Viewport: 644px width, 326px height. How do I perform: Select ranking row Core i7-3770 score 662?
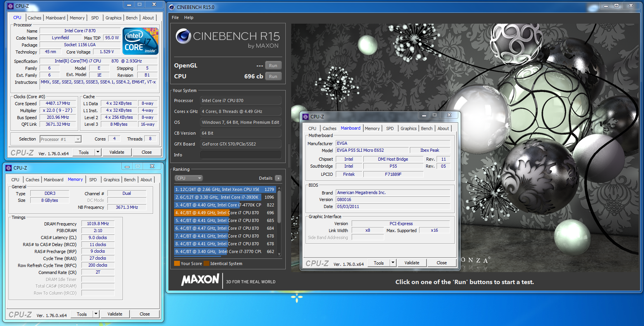click(x=225, y=251)
